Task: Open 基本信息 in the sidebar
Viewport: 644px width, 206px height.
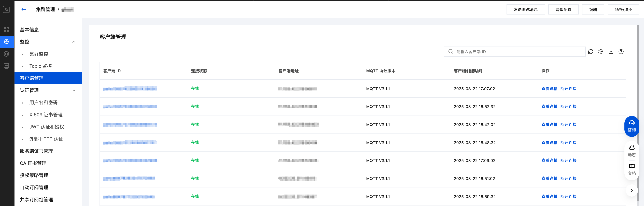Action: click(x=29, y=30)
